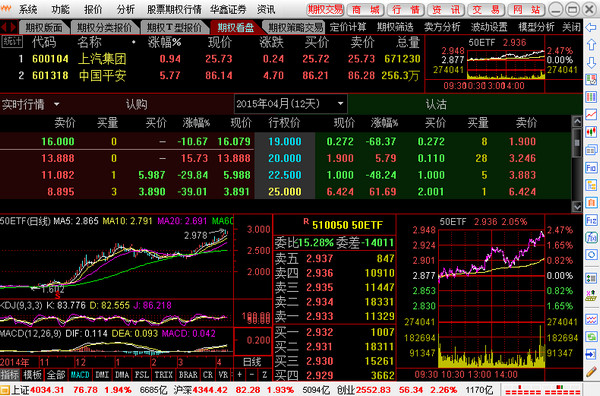
Task: Expand the option table scrollbar down arrow
Action: click(577, 207)
